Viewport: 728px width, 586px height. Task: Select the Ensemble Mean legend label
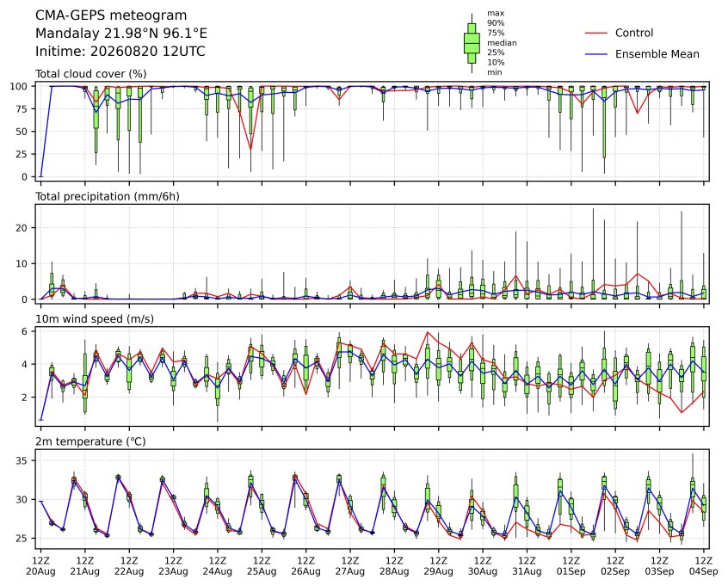click(x=657, y=54)
